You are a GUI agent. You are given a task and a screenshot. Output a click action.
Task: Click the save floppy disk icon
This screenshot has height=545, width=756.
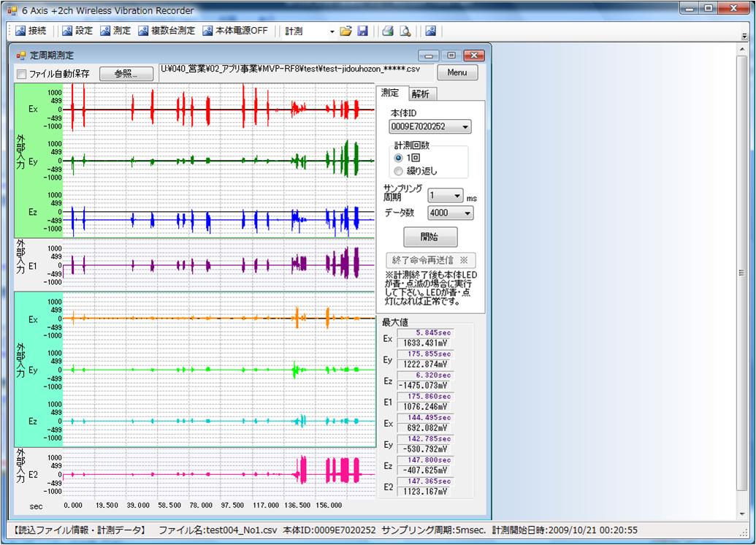pyautogui.click(x=362, y=31)
